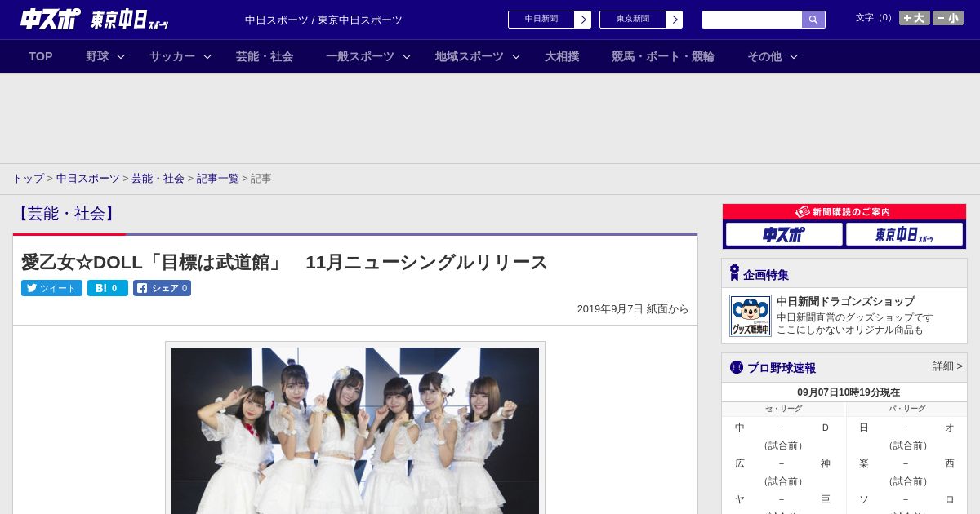Select the 芸能・社会 menu item
This screenshot has width=980, height=514.
[265, 56]
